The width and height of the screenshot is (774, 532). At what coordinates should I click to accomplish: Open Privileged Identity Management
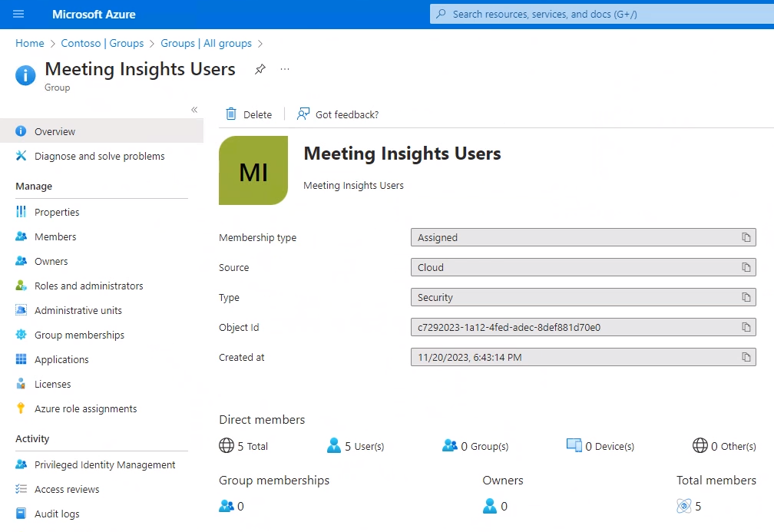tap(104, 465)
